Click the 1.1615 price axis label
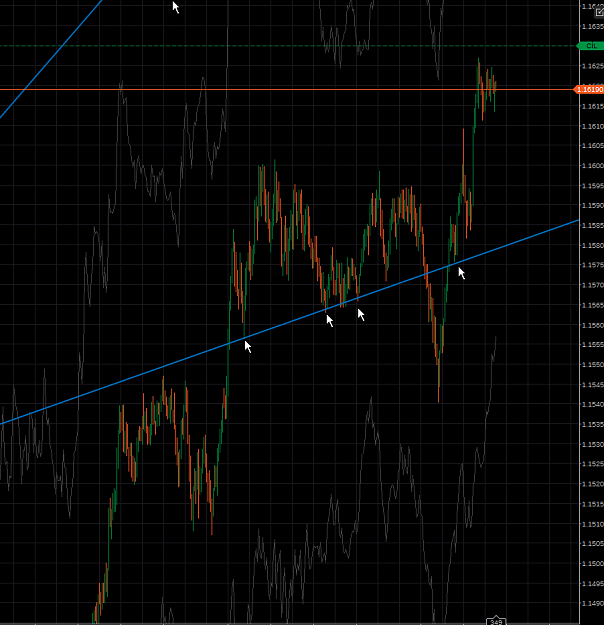The height and width of the screenshot is (625, 604). click(x=592, y=106)
